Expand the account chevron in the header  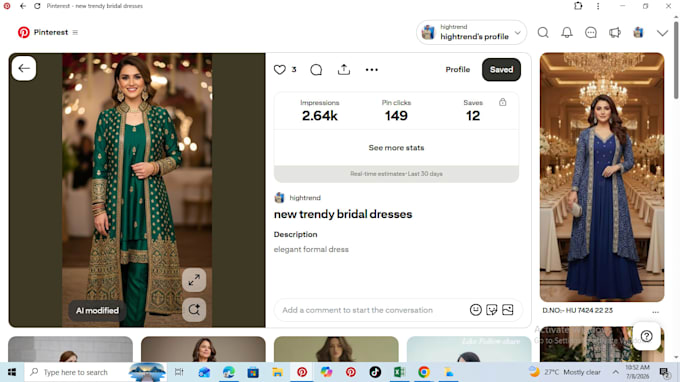(x=662, y=33)
